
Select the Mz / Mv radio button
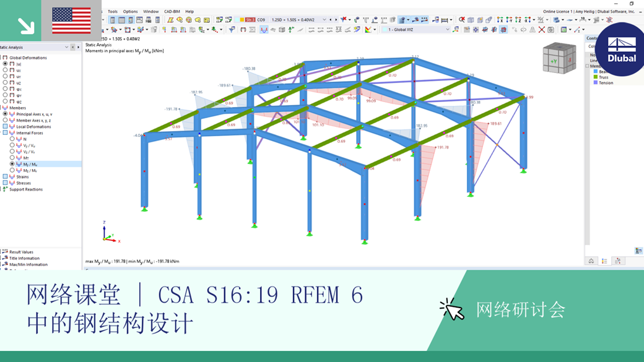(12, 170)
